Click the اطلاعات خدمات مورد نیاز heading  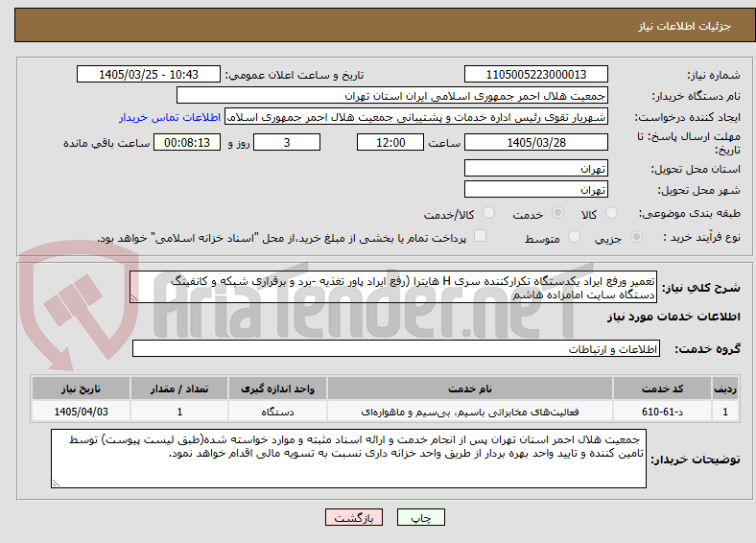pyautogui.click(x=673, y=317)
